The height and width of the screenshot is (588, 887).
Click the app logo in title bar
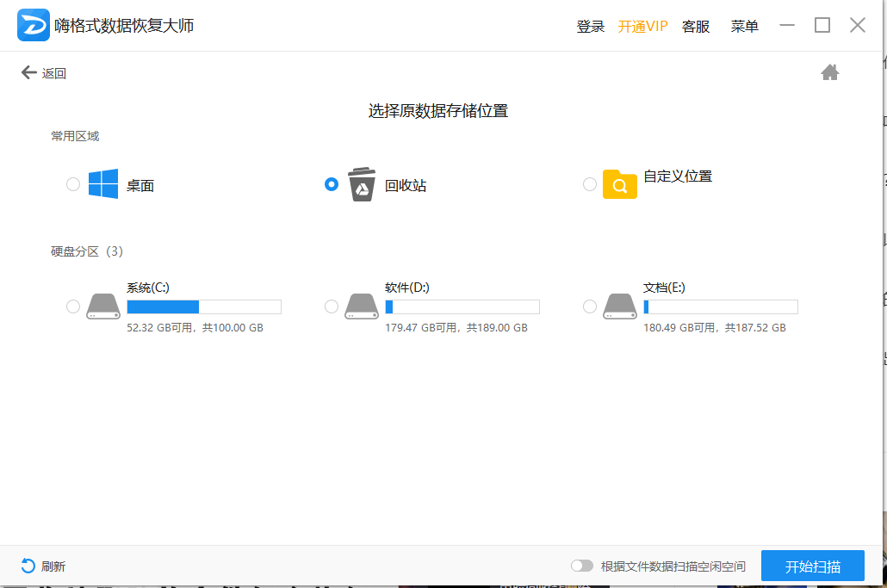(x=34, y=26)
